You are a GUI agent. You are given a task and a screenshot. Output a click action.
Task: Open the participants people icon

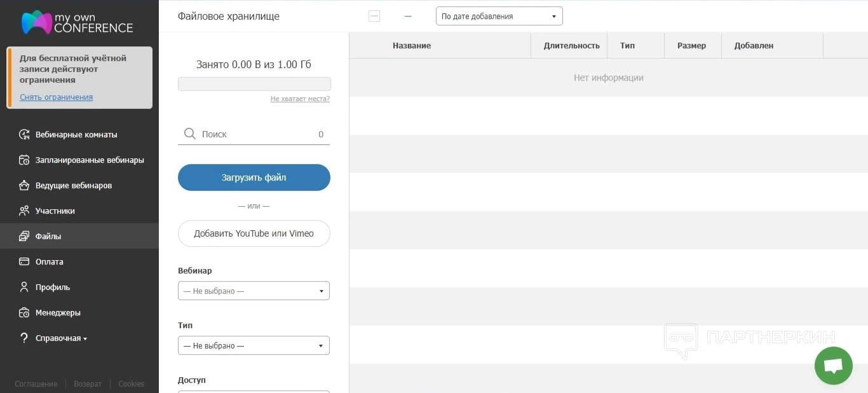pos(24,210)
